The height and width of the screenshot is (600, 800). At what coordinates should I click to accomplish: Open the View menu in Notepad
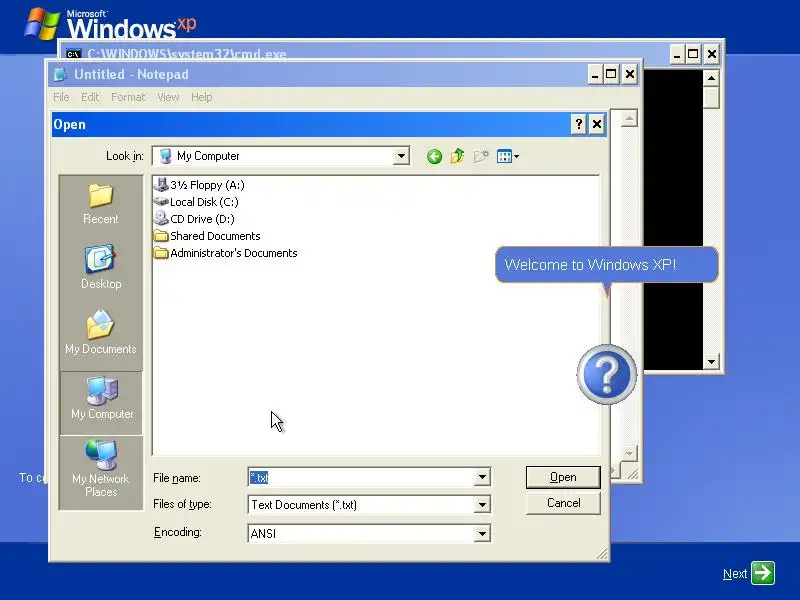[168, 97]
